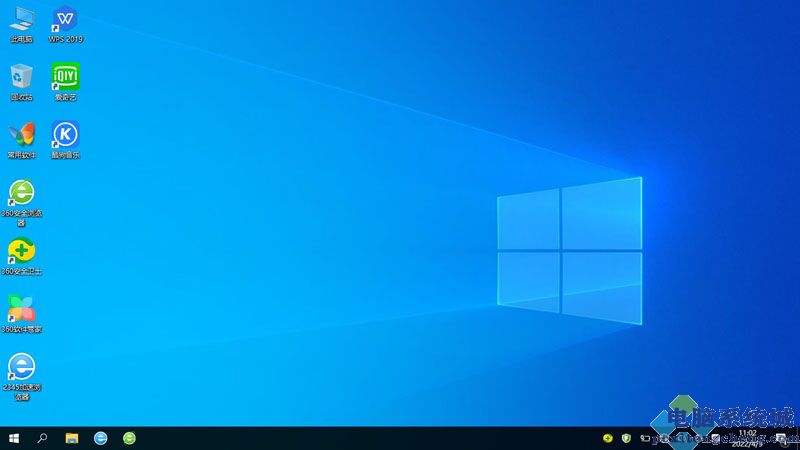Open the 360 Software Manager shortcut
The width and height of the screenshot is (800, 450).
click(x=21, y=314)
